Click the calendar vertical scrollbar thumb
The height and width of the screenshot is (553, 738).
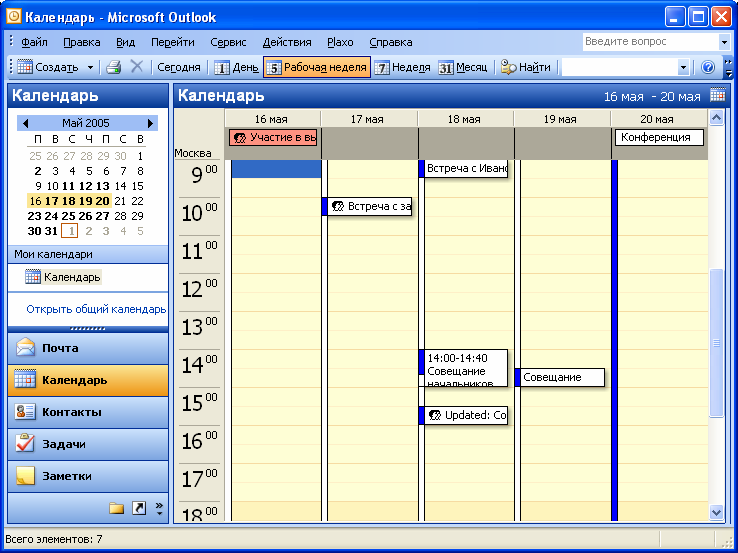coord(716,343)
